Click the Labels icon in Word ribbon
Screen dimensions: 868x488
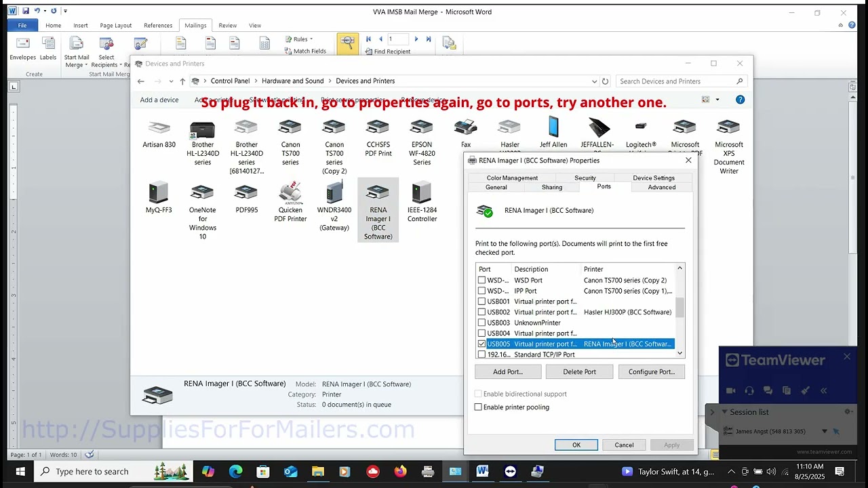(x=48, y=43)
